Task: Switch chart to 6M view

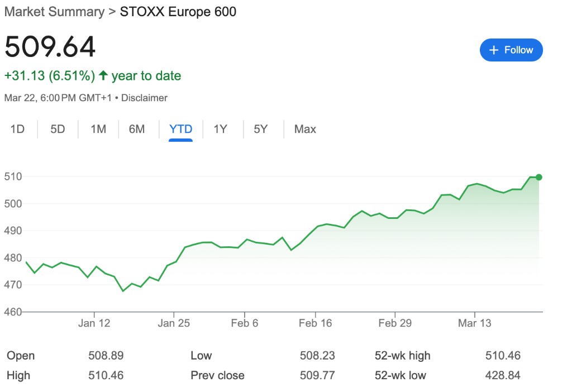Action: coord(137,129)
